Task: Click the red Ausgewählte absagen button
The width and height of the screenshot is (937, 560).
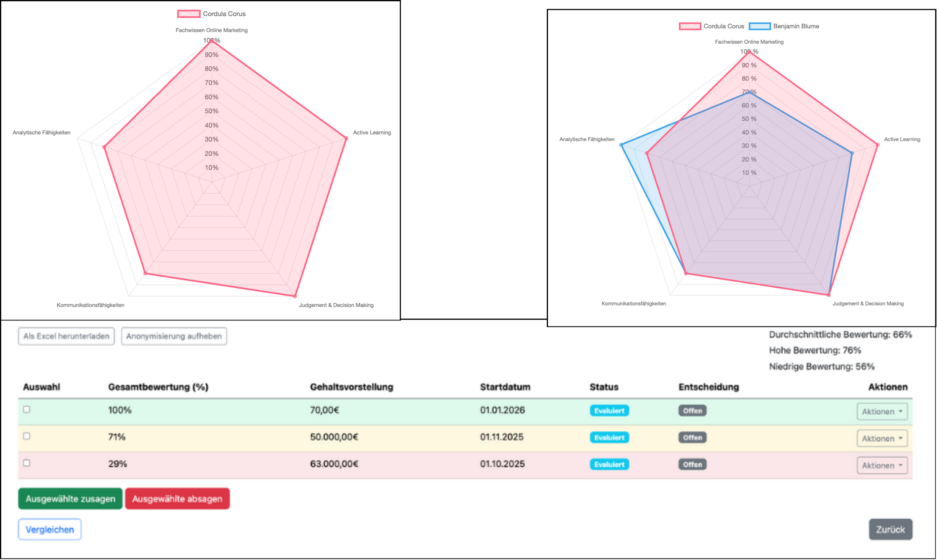Action: (x=177, y=498)
